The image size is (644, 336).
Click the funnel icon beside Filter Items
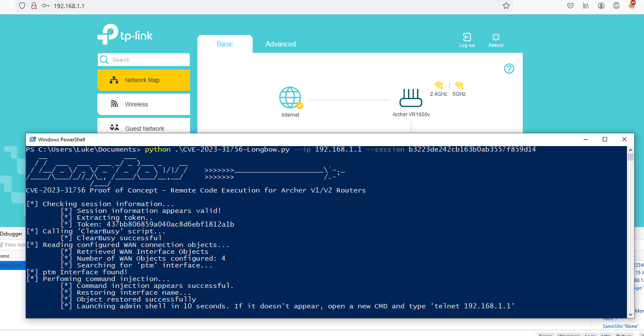2,245
